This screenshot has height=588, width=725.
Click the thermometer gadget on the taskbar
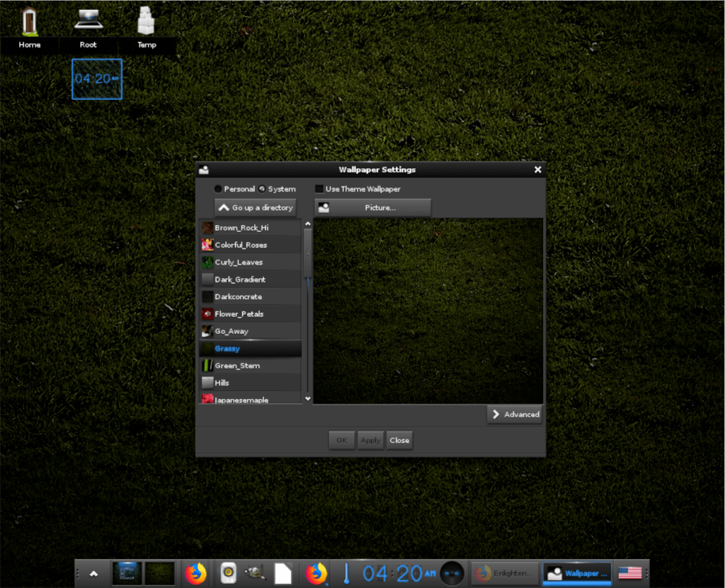(346, 573)
